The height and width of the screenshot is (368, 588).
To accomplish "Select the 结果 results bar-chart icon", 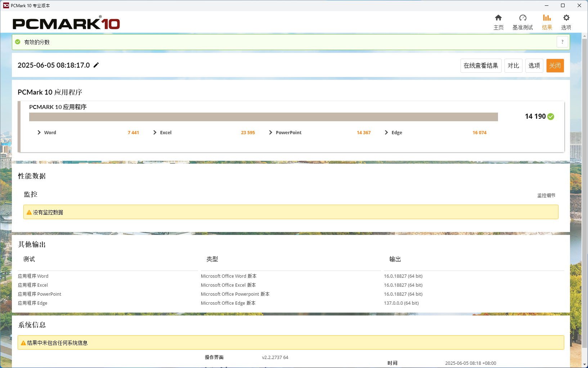I will pyautogui.click(x=547, y=18).
